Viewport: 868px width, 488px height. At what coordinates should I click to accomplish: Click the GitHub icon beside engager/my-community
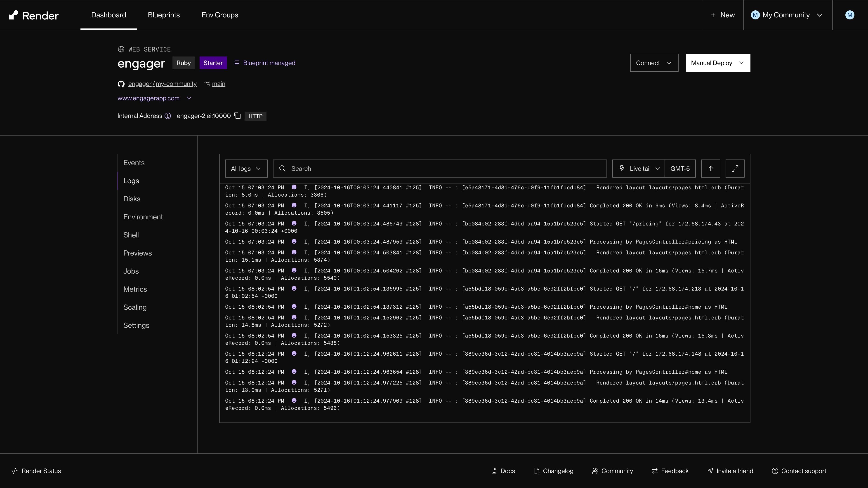[121, 84]
